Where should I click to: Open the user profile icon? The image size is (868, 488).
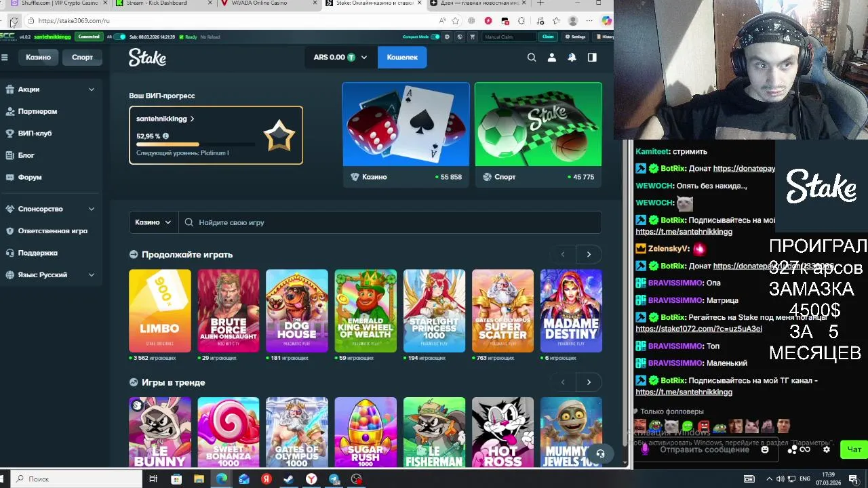[552, 58]
